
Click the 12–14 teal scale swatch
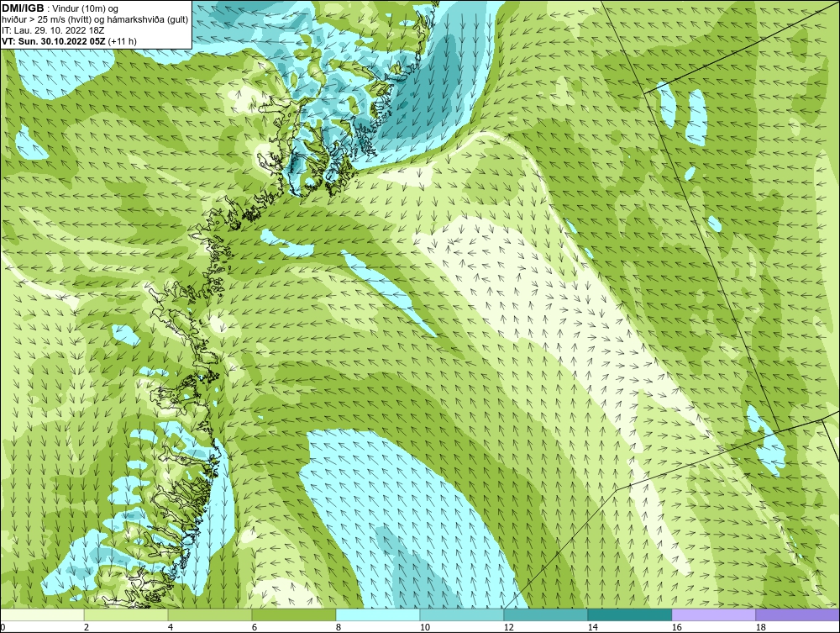click(x=546, y=615)
